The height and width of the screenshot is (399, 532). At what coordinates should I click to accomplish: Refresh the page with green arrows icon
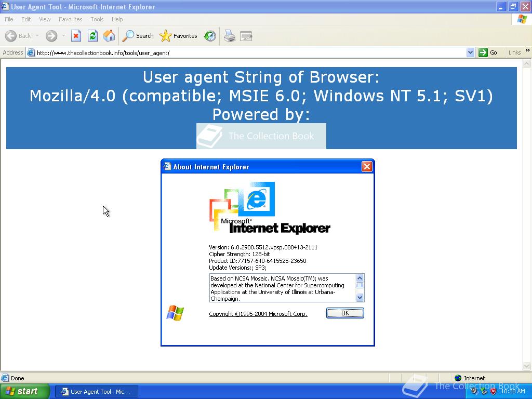pyautogui.click(x=92, y=36)
